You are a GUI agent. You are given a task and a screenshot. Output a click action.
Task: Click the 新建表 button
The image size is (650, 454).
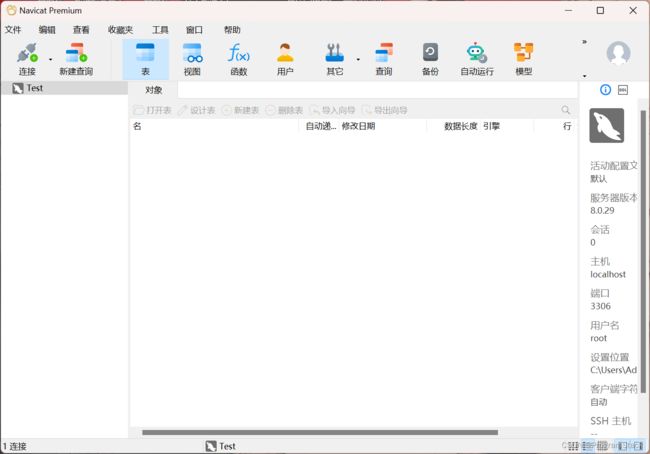pos(240,110)
